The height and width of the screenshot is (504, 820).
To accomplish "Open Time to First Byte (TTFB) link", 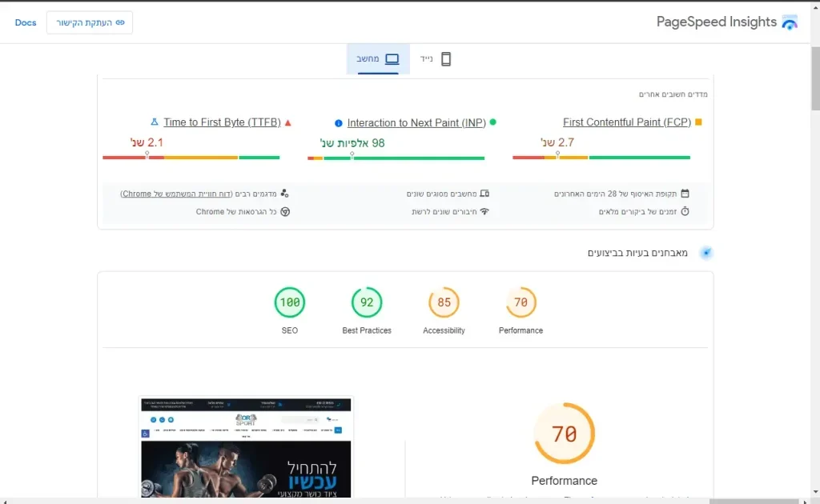I will (x=223, y=122).
